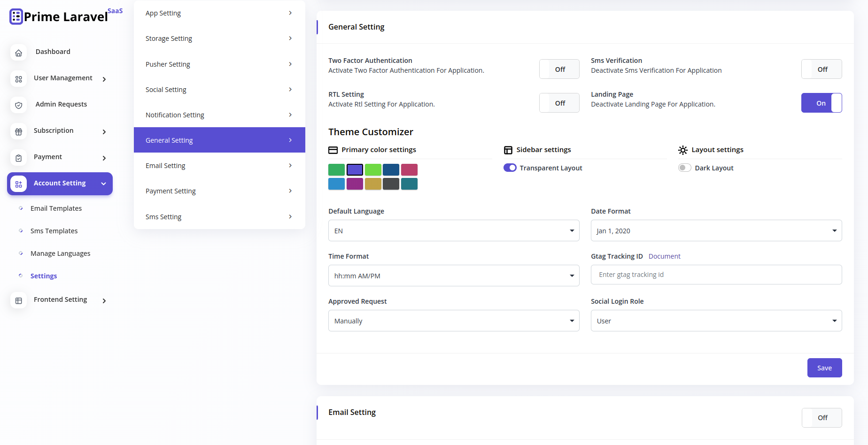This screenshot has height=445, width=868.
Task: Select the green primary color swatch
Action: pyautogui.click(x=336, y=169)
